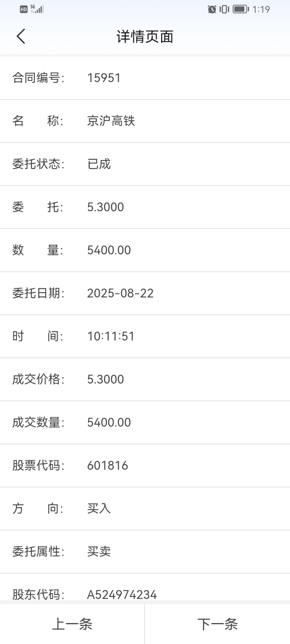The width and height of the screenshot is (290, 644).
Task: Tap the 成交数量 value 5400.00
Action: coord(109,422)
